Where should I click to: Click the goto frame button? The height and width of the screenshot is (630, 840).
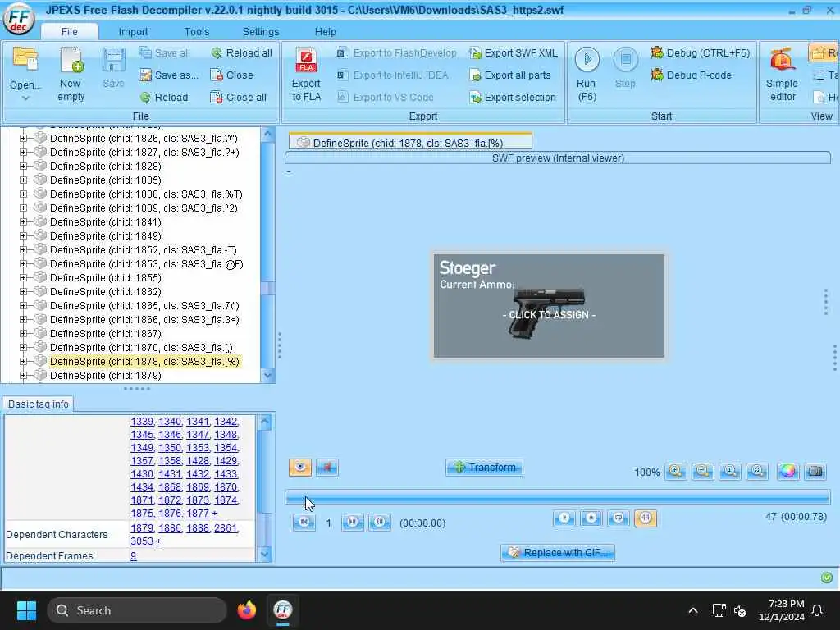pos(379,522)
